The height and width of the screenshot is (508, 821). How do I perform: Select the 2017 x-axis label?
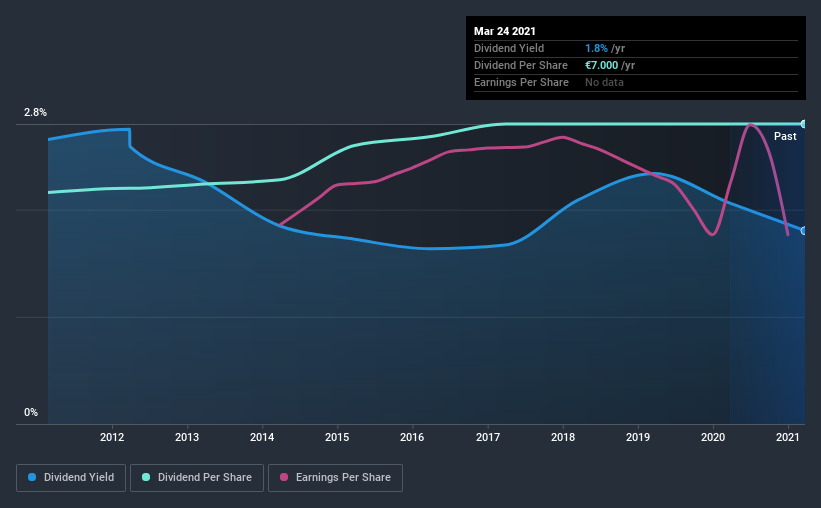(x=488, y=437)
